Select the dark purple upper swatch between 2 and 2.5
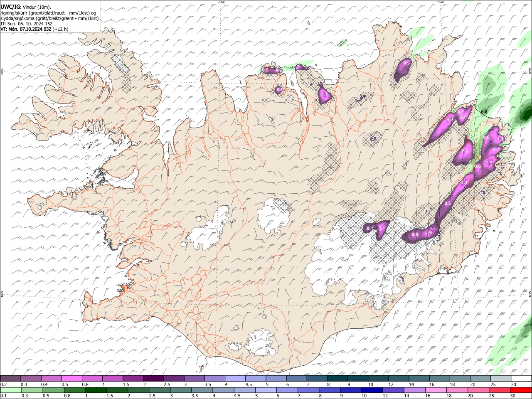Image resolution: width=532 pixels, height=399 pixels. pos(153,378)
